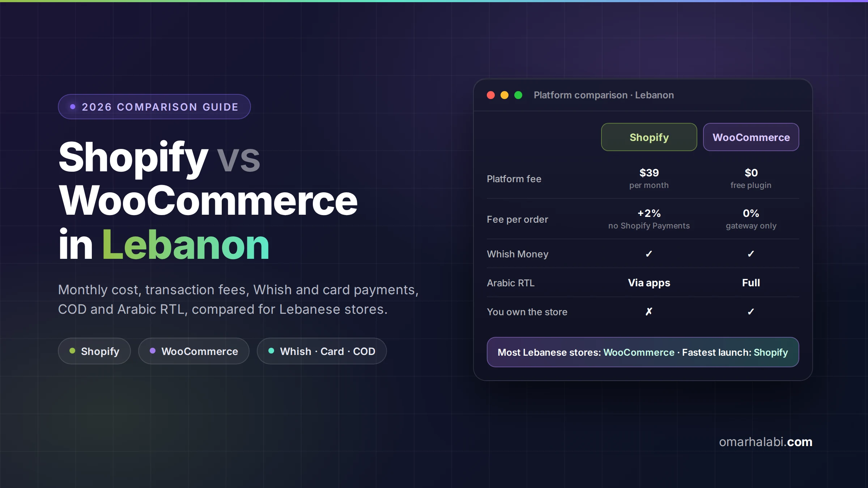Click the "You own the store" row label

click(527, 312)
